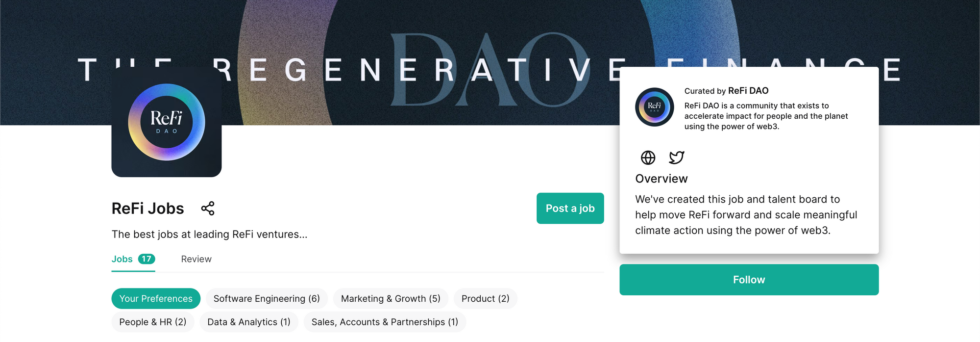This screenshot has height=342, width=980.
Task: Click the small ReFi DAO avatar
Action: point(655,107)
